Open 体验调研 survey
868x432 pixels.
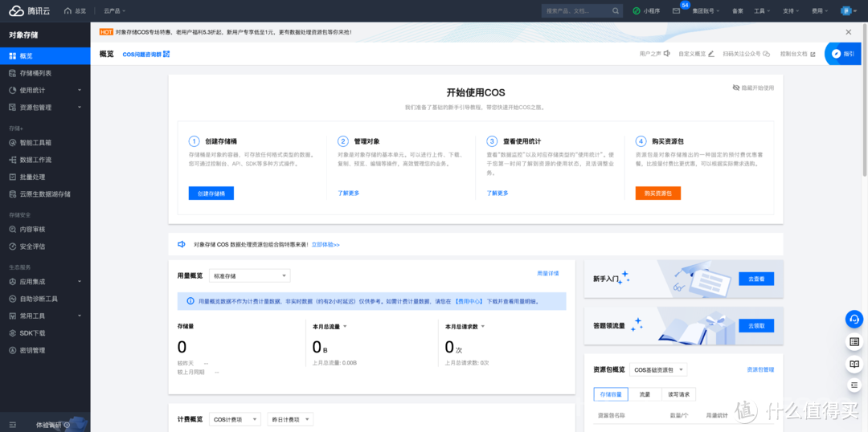[x=52, y=425]
